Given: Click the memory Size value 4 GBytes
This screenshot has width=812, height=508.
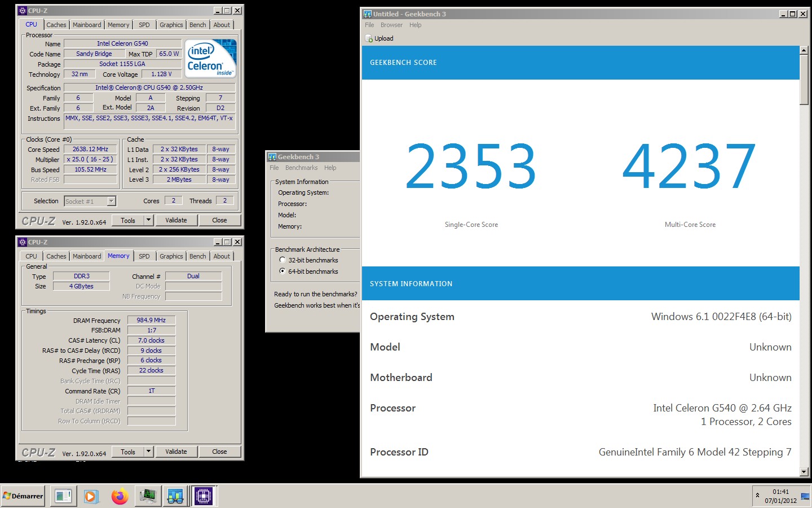Looking at the screenshot, I should pos(81,286).
